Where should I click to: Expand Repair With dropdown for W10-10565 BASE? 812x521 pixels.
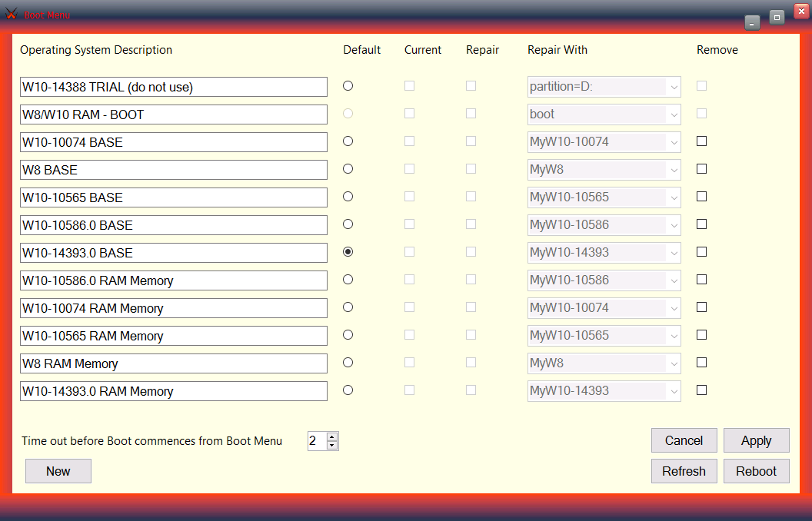pos(604,197)
